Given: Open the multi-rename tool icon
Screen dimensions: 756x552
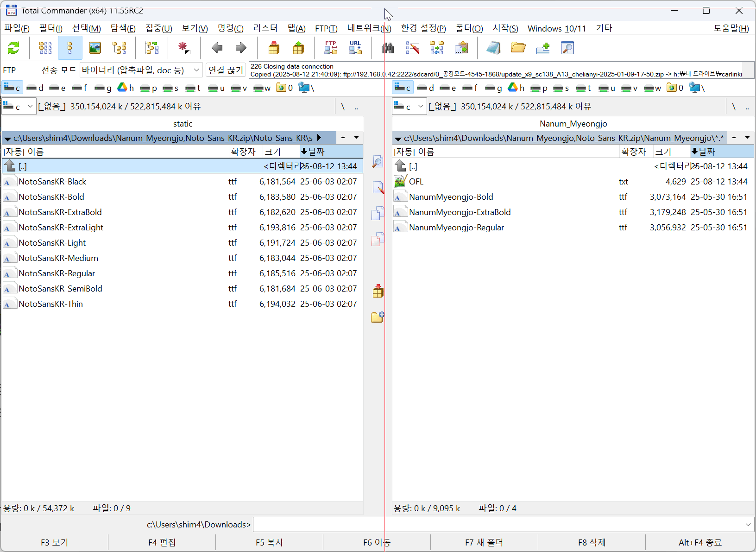Looking at the screenshot, I should pyautogui.click(x=412, y=48).
